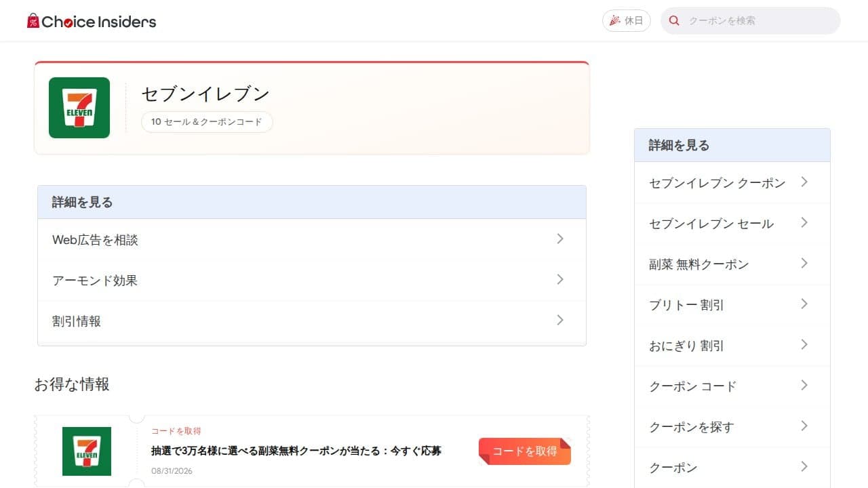Click the chevron on 割引情報 row
The height and width of the screenshot is (488, 868).
coord(560,320)
